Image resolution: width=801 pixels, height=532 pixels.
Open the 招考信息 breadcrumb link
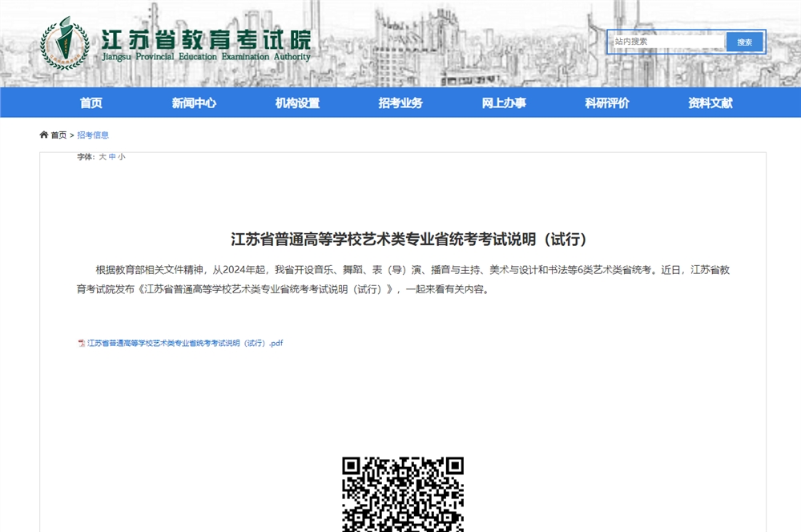pos(93,135)
